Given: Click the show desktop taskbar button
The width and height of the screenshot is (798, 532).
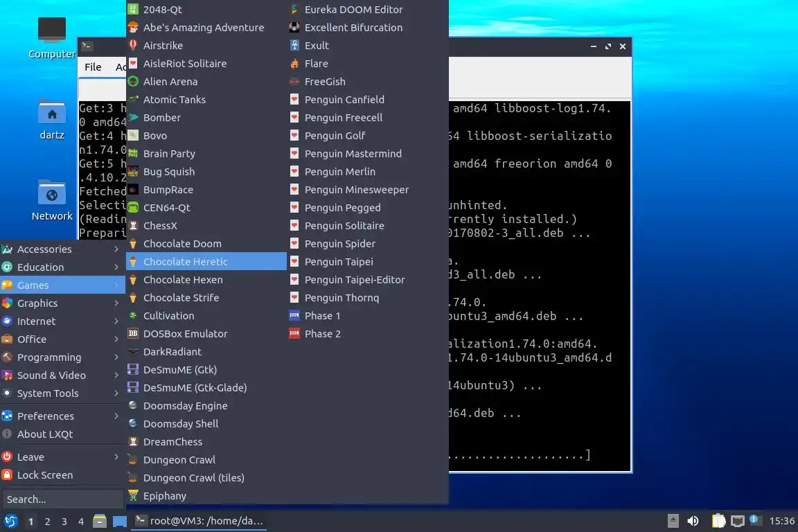Looking at the screenshot, I should [120, 522].
